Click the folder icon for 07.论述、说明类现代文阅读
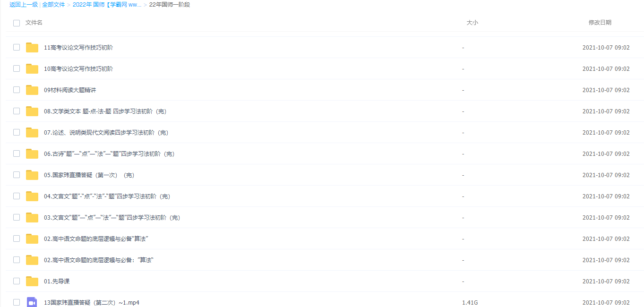The width and height of the screenshot is (644, 307). tap(32, 133)
